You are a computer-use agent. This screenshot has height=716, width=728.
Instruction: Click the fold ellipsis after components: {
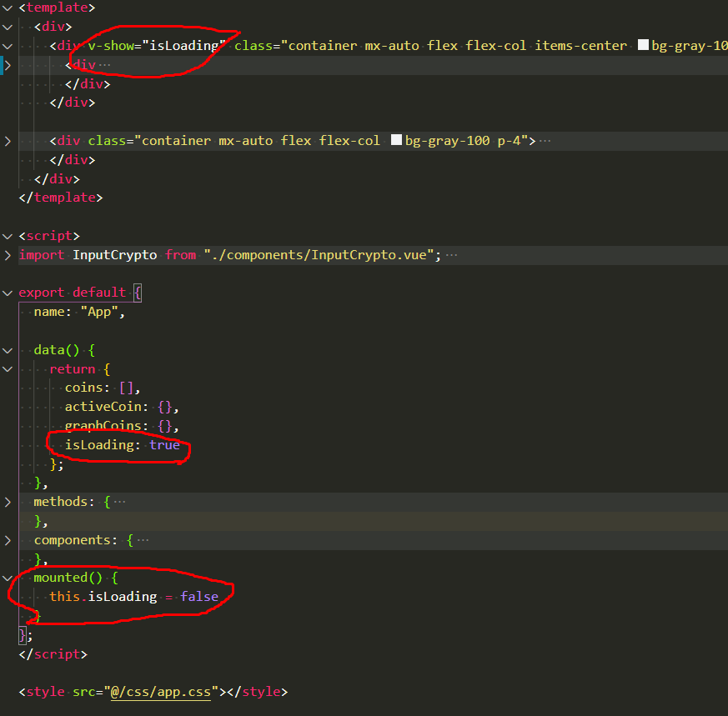(x=143, y=540)
